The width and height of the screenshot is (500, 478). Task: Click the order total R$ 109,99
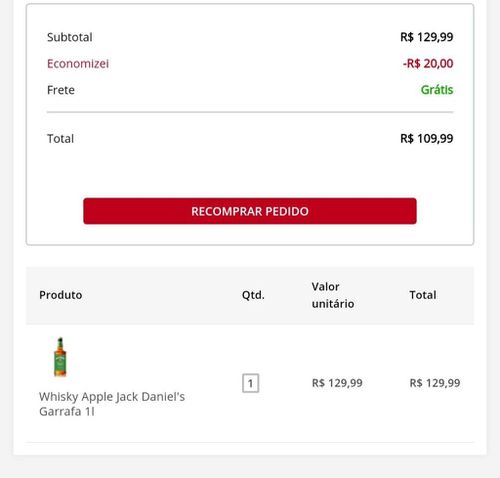pos(426,138)
